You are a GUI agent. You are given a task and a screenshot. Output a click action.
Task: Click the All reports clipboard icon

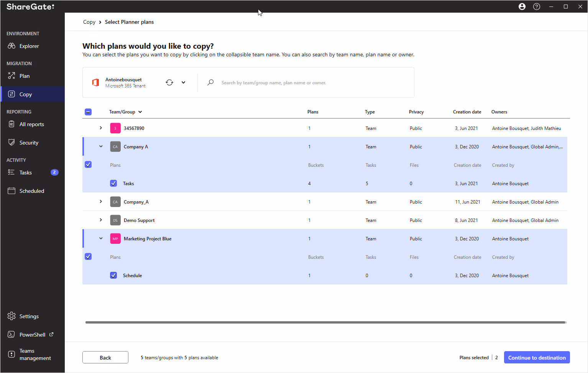(11, 124)
